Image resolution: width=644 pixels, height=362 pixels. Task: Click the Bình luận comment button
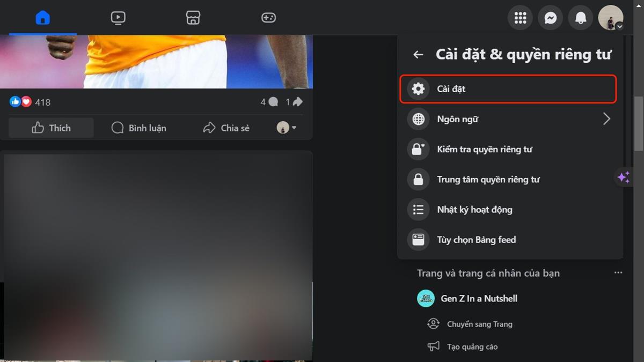point(139,128)
